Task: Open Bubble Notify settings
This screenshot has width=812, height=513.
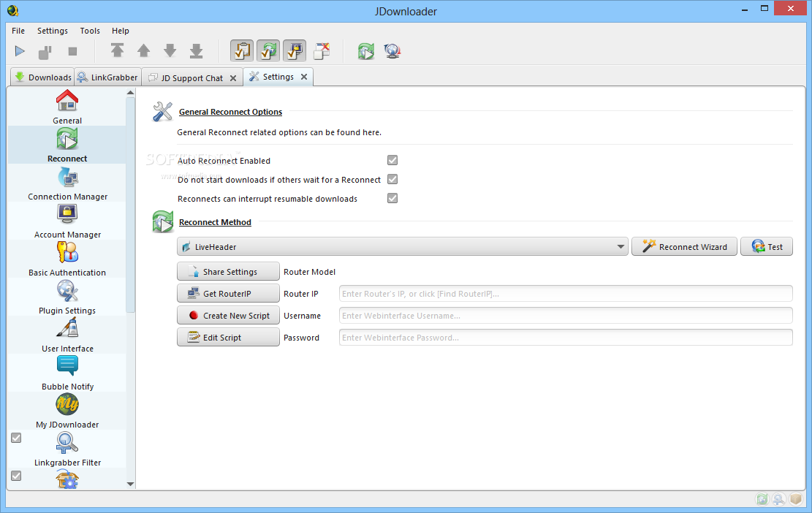Action: pos(67,373)
